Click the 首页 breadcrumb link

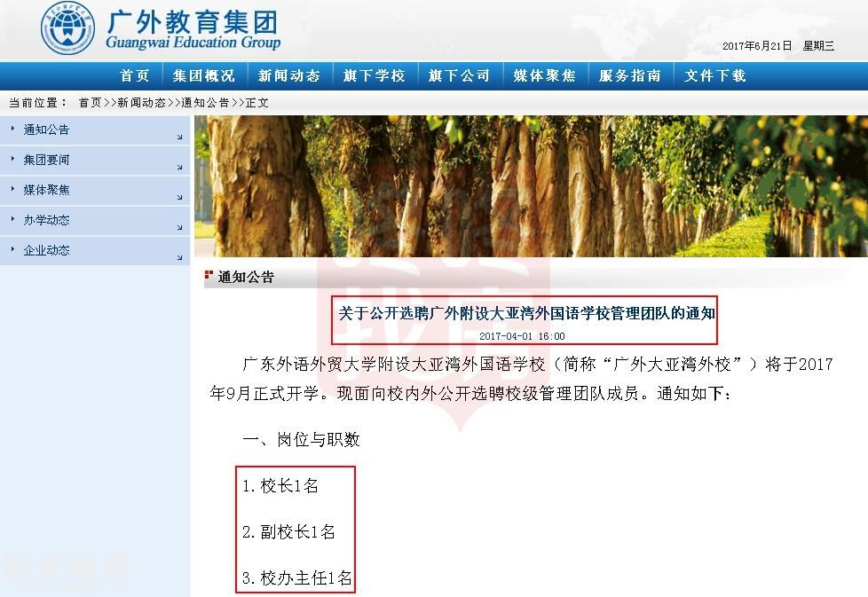pyautogui.click(x=91, y=103)
